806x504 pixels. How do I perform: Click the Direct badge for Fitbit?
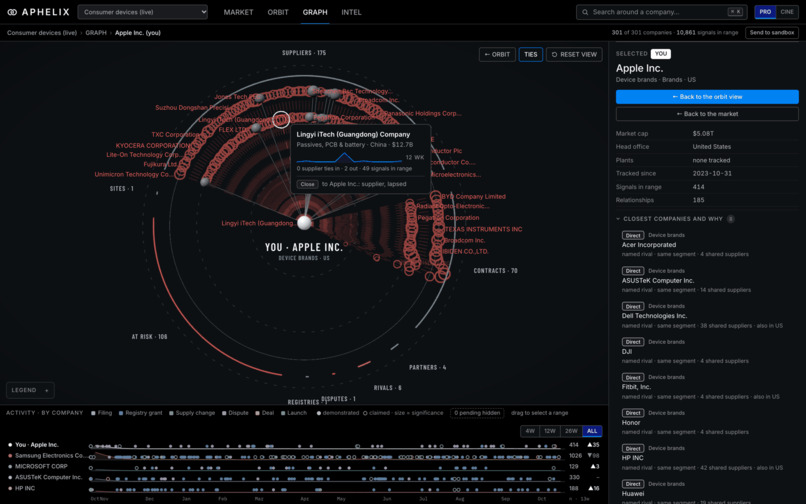(633, 377)
